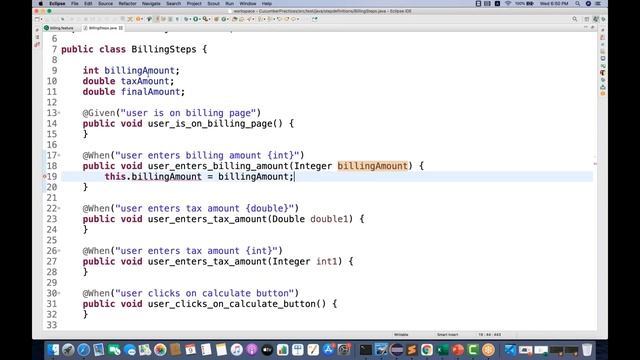Image resolution: width=640 pixels, height=360 pixels.
Task: Click 'billingAmount' field declaration on line 9
Action: (140, 71)
